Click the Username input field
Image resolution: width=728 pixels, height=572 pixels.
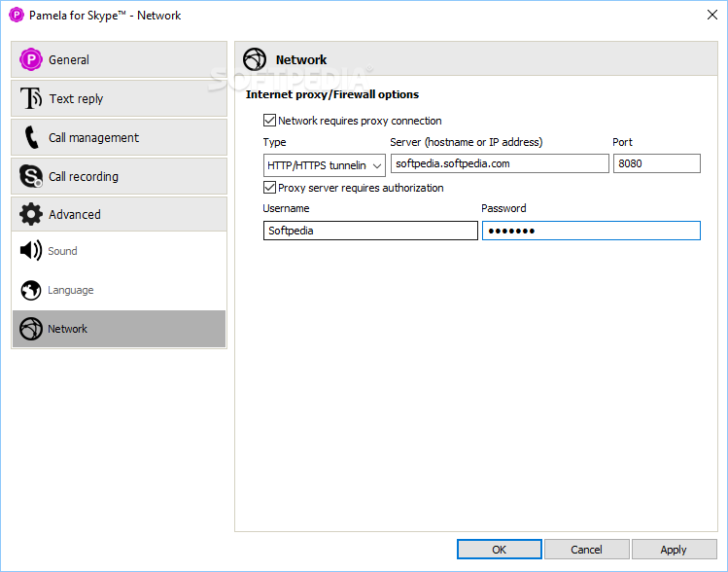(370, 231)
